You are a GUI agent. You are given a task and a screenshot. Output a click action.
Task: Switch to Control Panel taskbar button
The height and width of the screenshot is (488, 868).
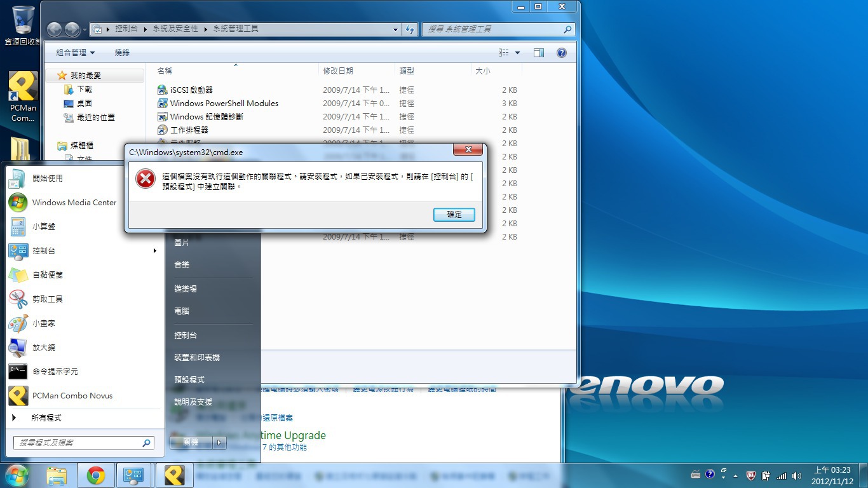tap(134, 475)
